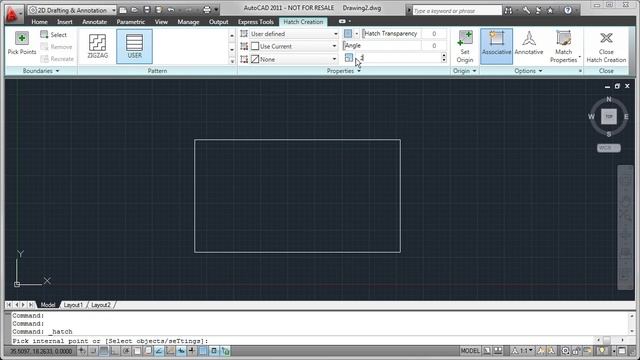Open the hatch type dropdown showing User defined
This screenshot has width=640, height=360.
click(x=294, y=34)
